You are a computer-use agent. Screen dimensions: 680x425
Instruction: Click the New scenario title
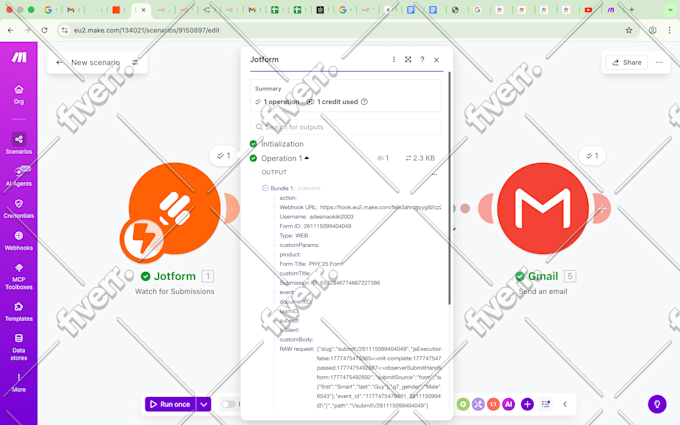(x=95, y=62)
